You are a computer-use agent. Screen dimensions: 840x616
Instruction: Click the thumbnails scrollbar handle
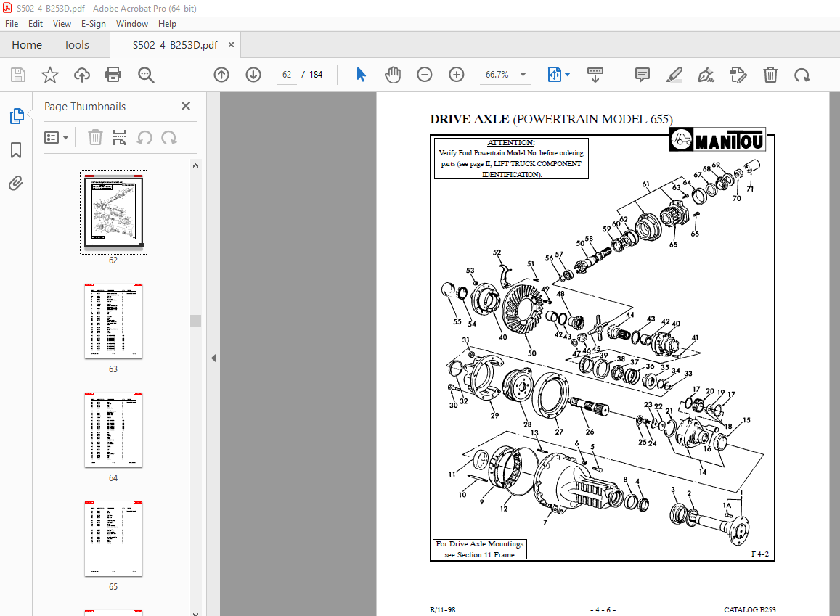click(x=195, y=321)
